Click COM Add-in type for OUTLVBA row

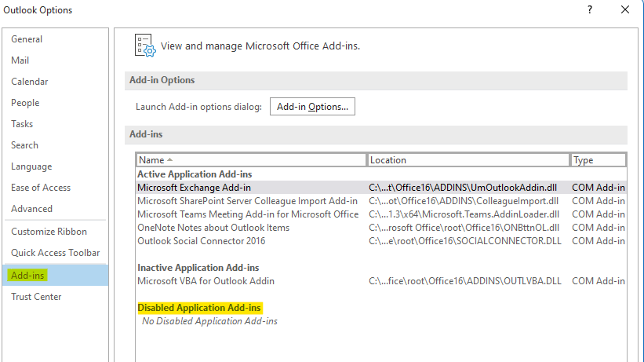pos(599,281)
